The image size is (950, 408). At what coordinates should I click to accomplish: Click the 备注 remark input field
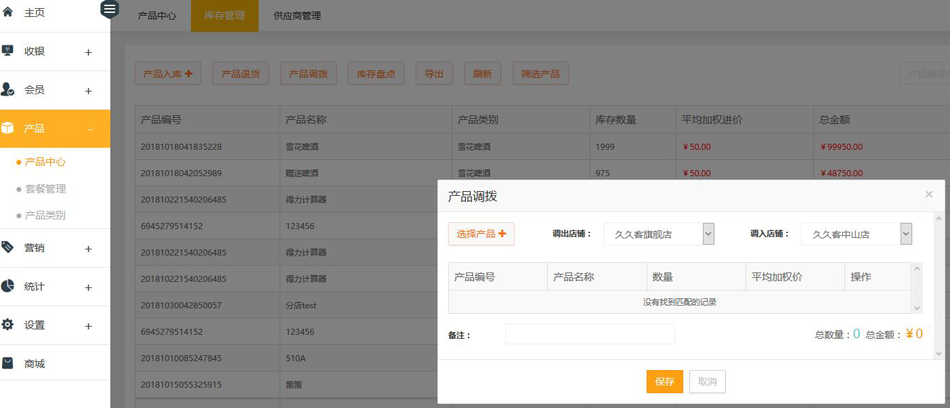coord(589,334)
